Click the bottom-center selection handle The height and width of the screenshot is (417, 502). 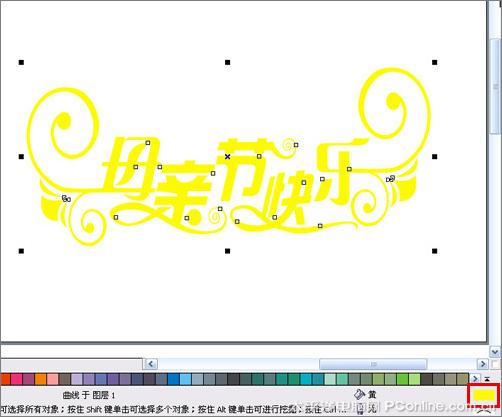click(x=228, y=251)
